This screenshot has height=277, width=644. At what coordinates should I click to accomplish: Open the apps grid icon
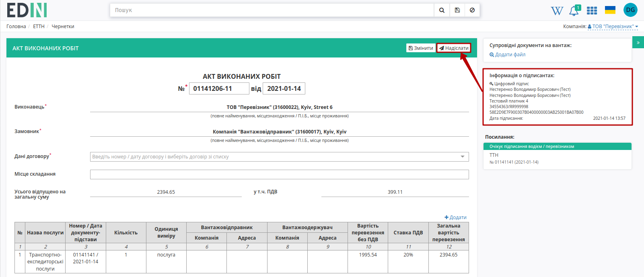click(x=592, y=10)
